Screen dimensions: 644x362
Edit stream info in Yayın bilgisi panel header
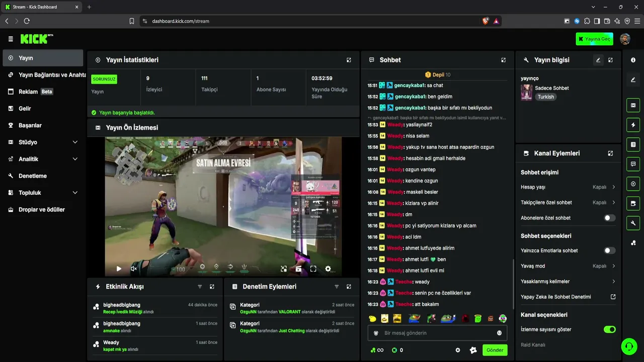pyautogui.click(x=598, y=60)
